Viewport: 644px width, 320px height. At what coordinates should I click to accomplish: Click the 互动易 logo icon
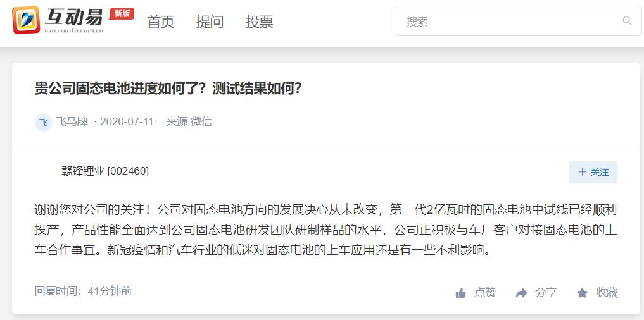click(27, 20)
